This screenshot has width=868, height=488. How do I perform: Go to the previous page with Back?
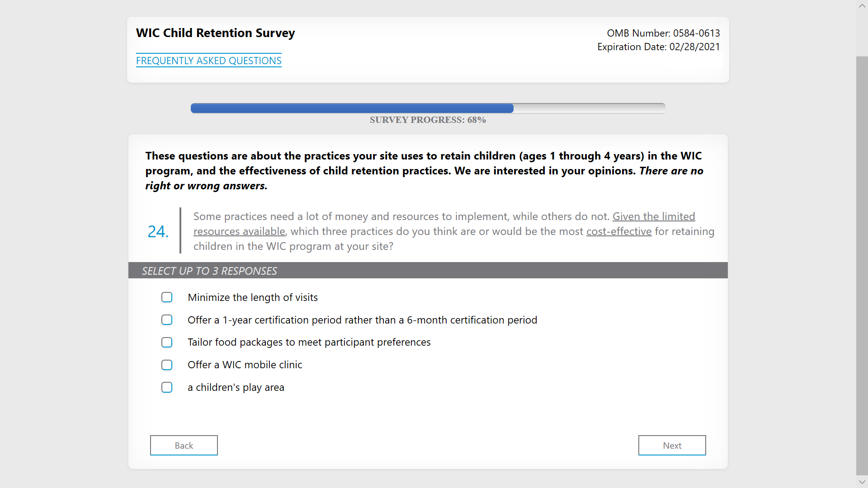click(184, 446)
